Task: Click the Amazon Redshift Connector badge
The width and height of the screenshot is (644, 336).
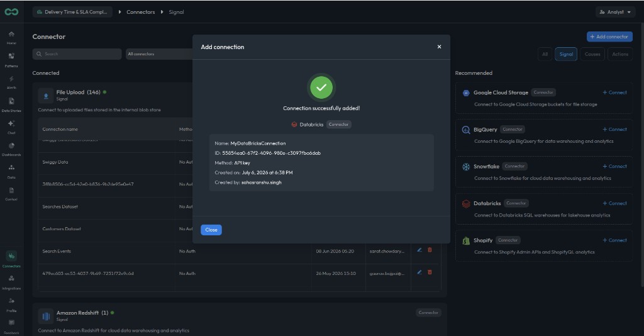Action: (x=428, y=313)
